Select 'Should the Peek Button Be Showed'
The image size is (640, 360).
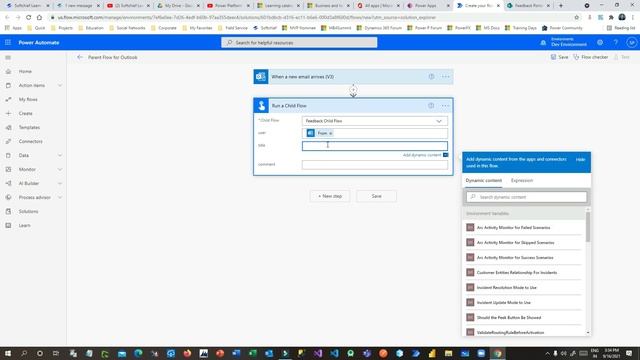[524, 318]
